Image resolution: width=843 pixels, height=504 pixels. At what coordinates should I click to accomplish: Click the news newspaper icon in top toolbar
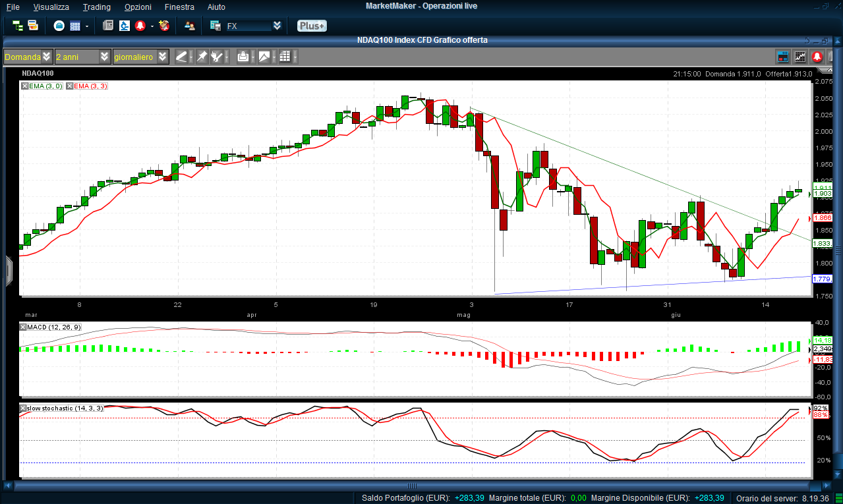108,26
